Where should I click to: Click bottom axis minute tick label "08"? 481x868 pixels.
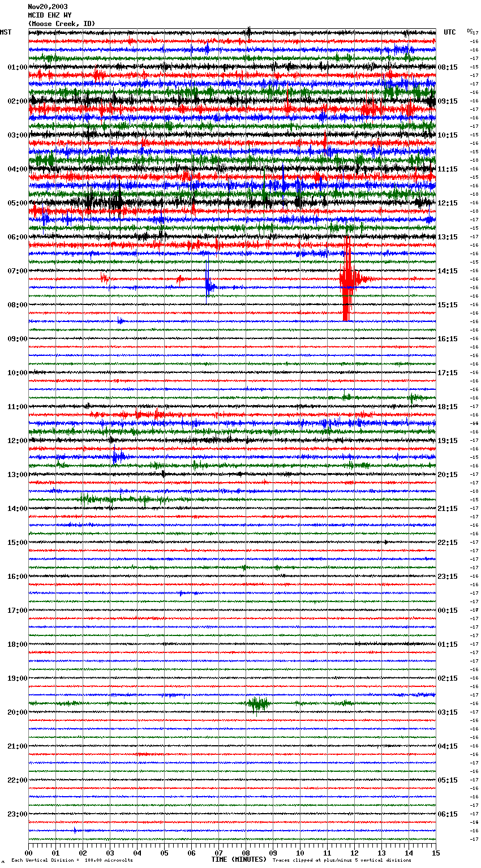(x=246, y=853)
